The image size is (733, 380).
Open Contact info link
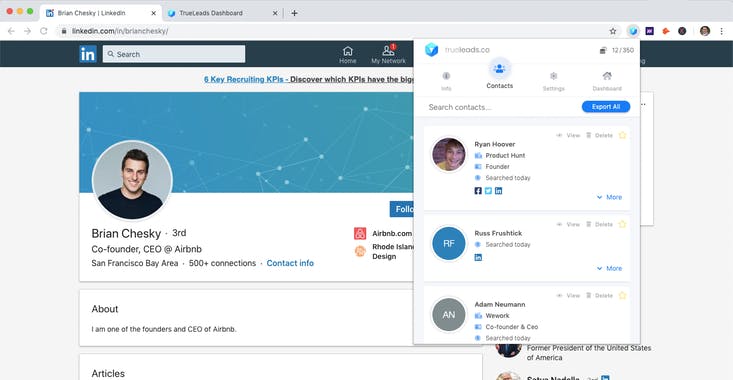290,263
